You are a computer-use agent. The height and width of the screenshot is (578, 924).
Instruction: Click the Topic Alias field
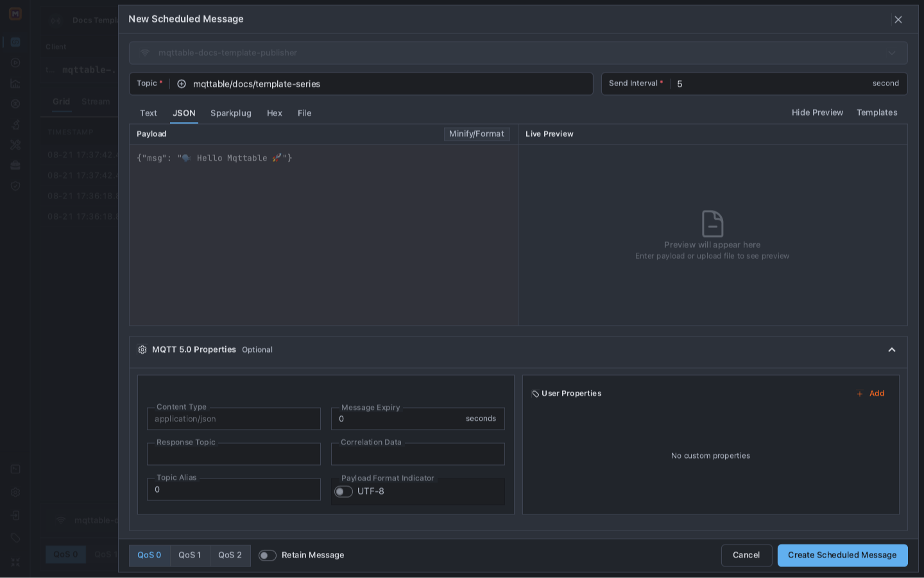coord(234,489)
